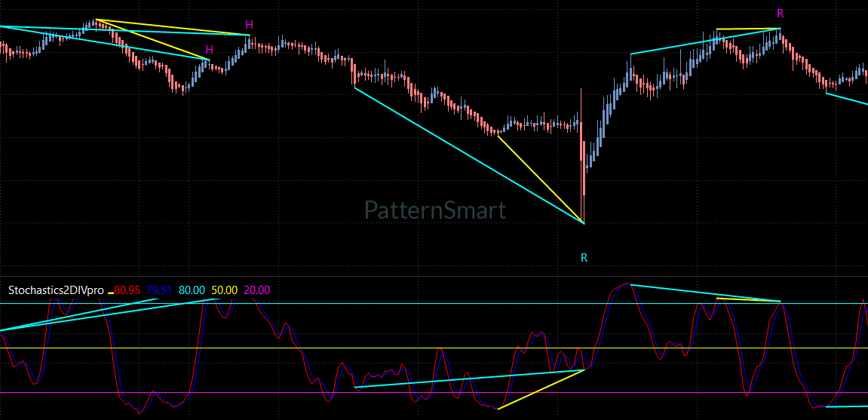
Task: Select the red 80.95 indicator value
Action: [127, 290]
